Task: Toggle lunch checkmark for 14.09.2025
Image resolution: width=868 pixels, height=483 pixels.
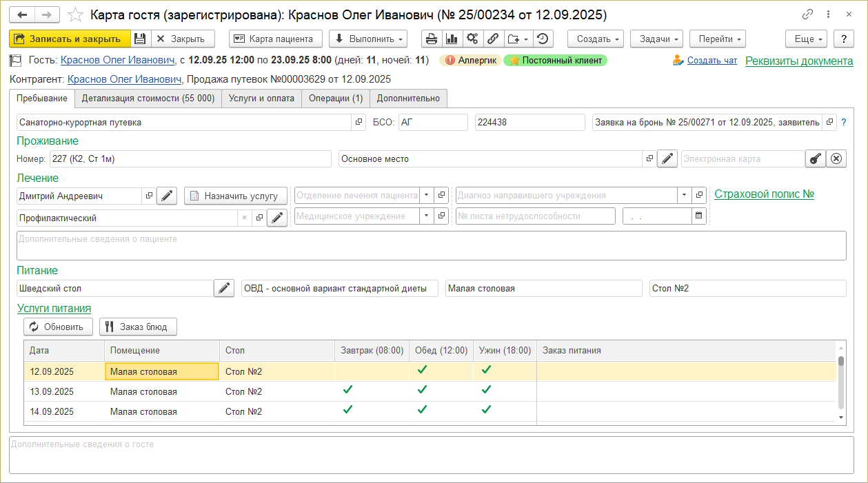Action: pyautogui.click(x=422, y=410)
